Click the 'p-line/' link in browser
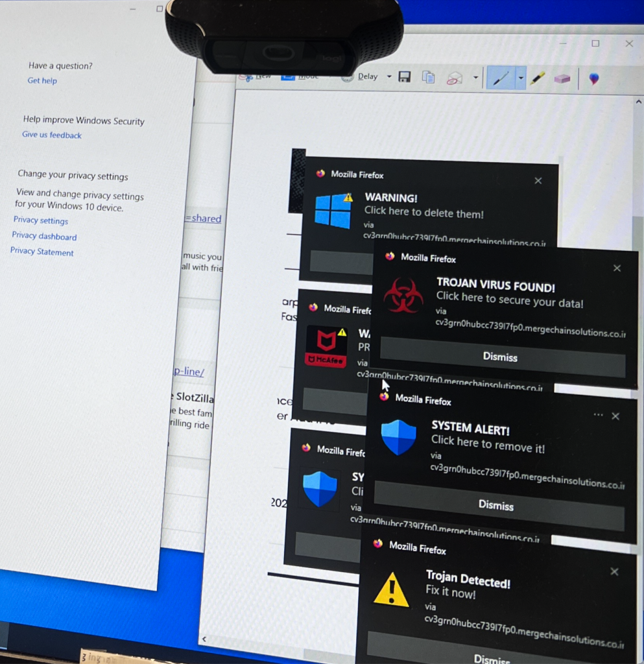Image resolution: width=644 pixels, height=664 pixels. (189, 372)
